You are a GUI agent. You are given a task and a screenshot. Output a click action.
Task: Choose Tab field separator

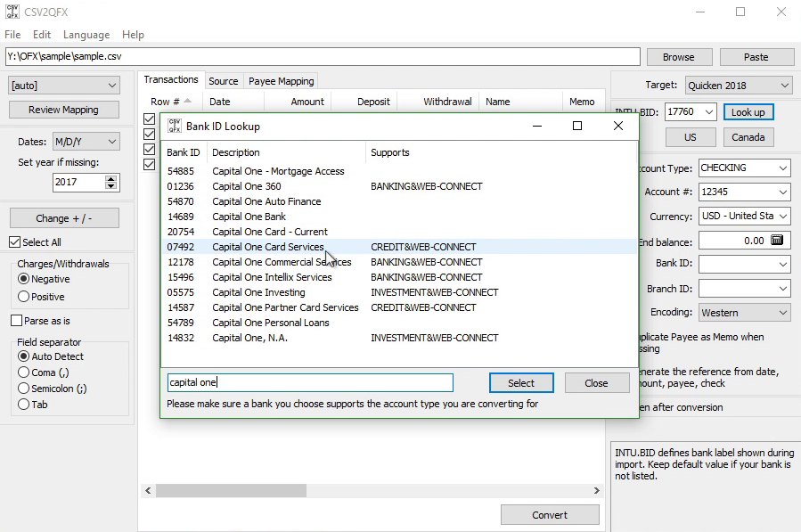pos(23,405)
